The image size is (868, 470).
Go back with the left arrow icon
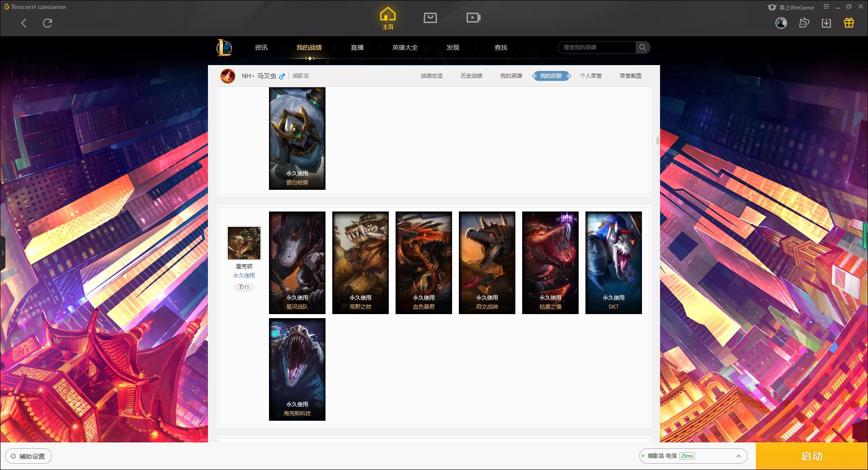pos(24,23)
